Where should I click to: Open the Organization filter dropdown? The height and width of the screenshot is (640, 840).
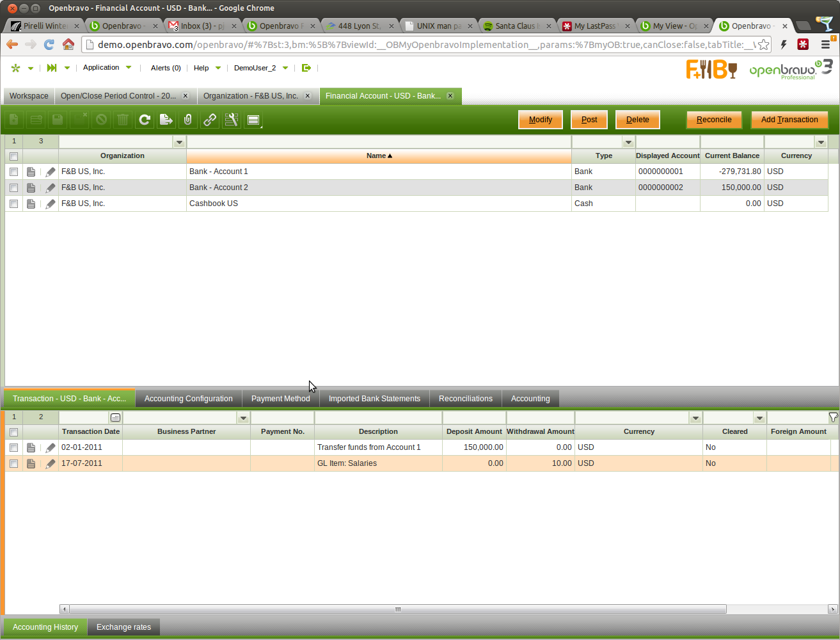click(x=179, y=142)
